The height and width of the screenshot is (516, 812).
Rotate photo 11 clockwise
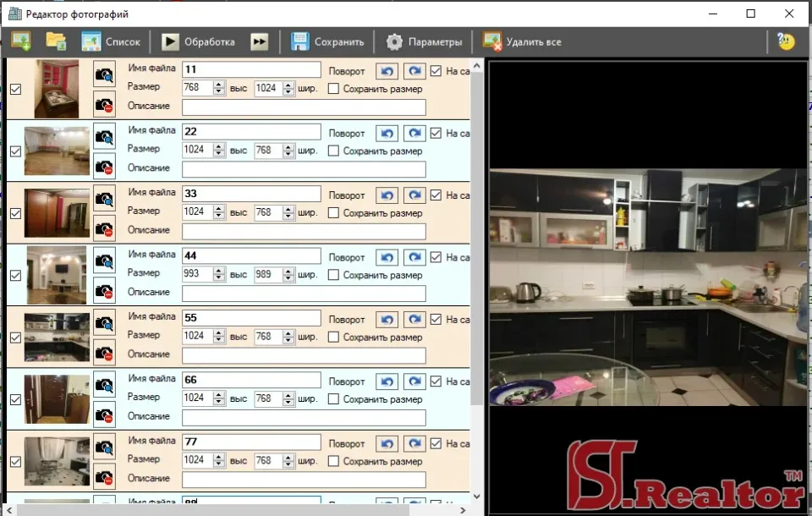click(414, 71)
